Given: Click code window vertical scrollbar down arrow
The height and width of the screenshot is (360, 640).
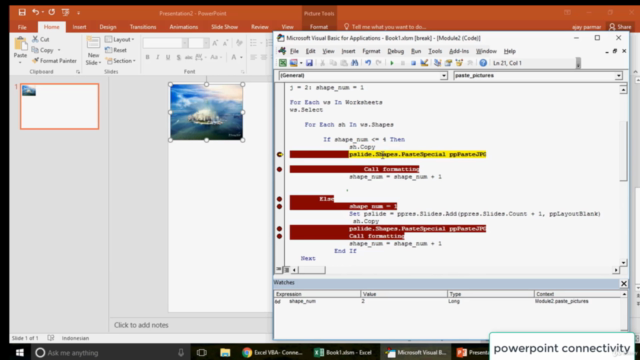Looking at the screenshot, I should 623,263.
